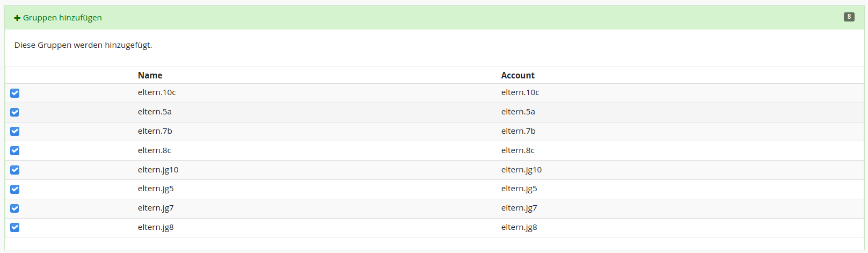Screen dimensions: 868x253
Task: Collapse the Gruppen hinzufügen panel header
Action: [62, 18]
